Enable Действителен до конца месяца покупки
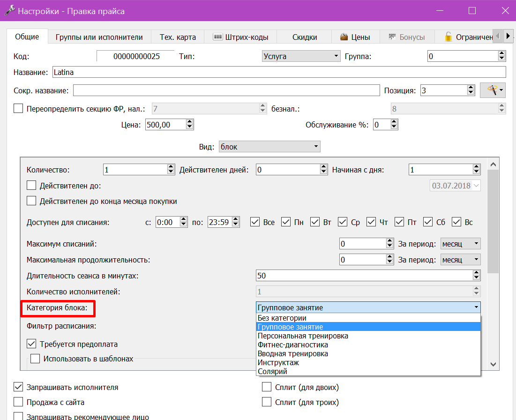 pyautogui.click(x=31, y=201)
